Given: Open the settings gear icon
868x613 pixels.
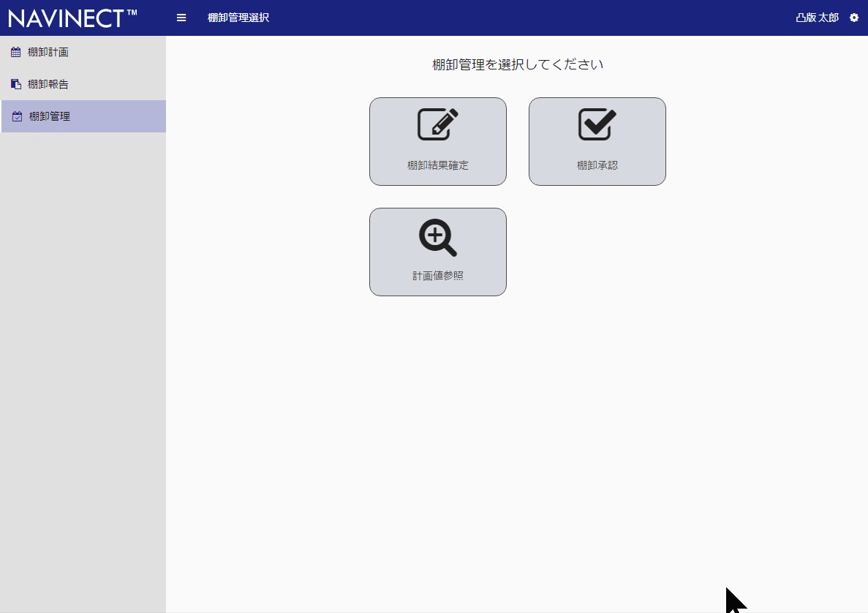Looking at the screenshot, I should (x=853, y=18).
